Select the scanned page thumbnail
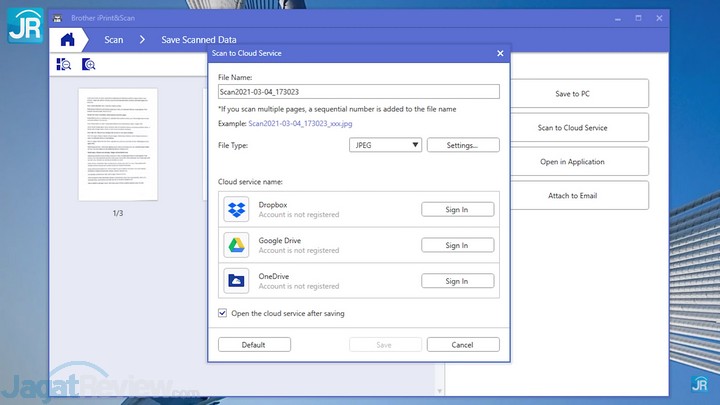720x405 pixels. tap(118, 144)
